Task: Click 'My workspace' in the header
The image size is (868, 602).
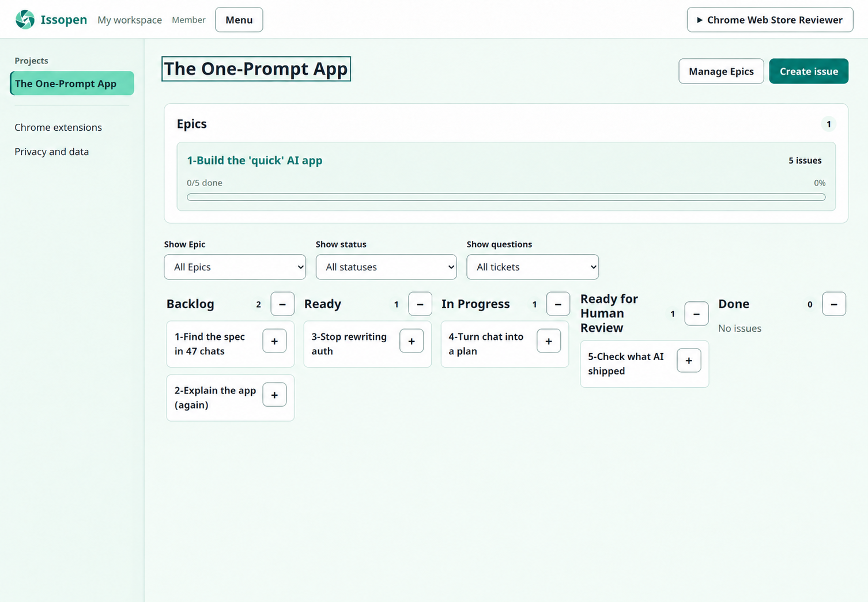Action: coord(130,20)
